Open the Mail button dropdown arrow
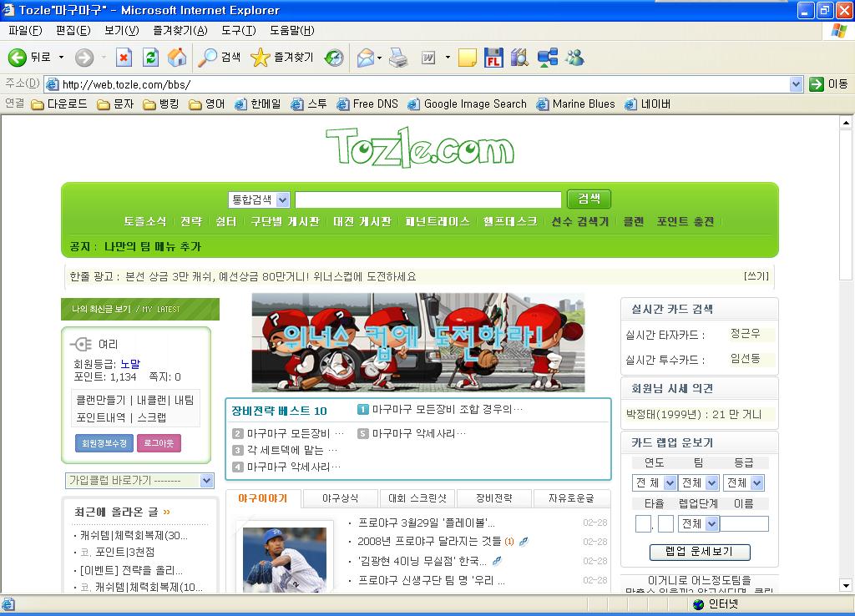The height and width of the screenshot is (616, 855). (x=379, y=58)
